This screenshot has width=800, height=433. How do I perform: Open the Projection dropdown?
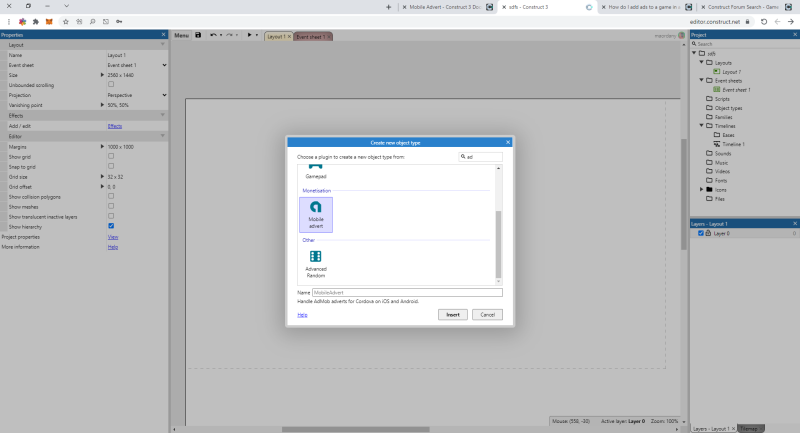pyautogui.click(x=137, y=95)
